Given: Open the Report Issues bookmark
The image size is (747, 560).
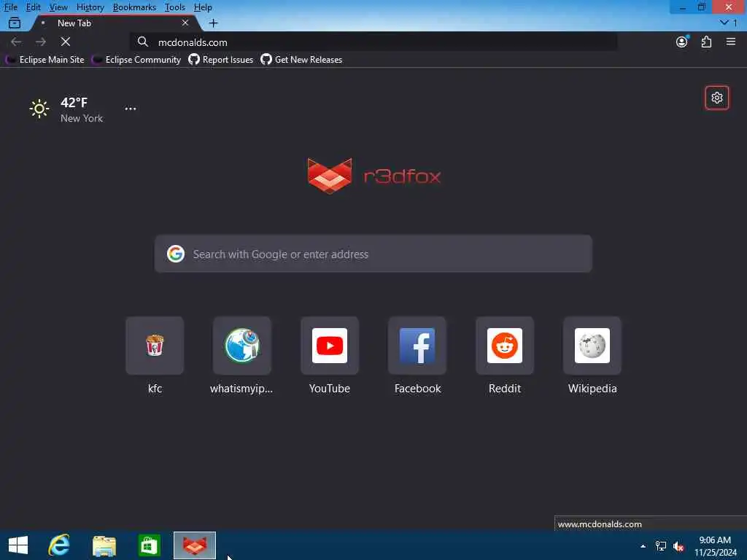Looking at the screenshot, I should pyautogui.click(x=220, y=60).
